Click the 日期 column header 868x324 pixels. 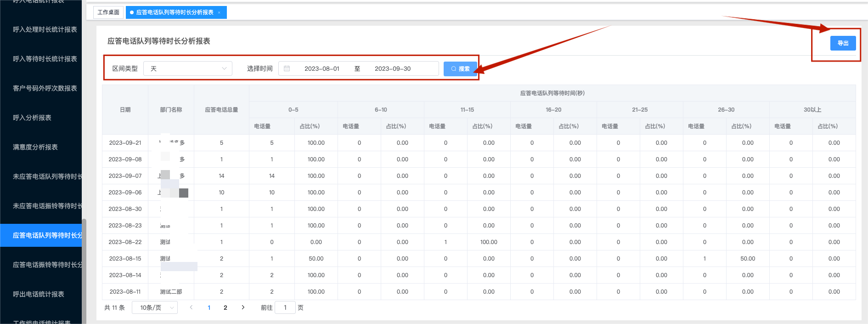coord(125,110)
